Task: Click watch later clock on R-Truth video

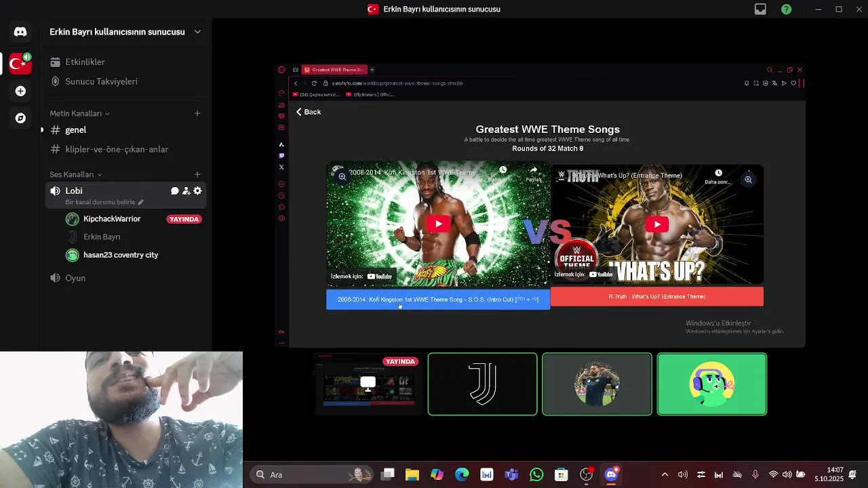Action: [x=718, y=175]
